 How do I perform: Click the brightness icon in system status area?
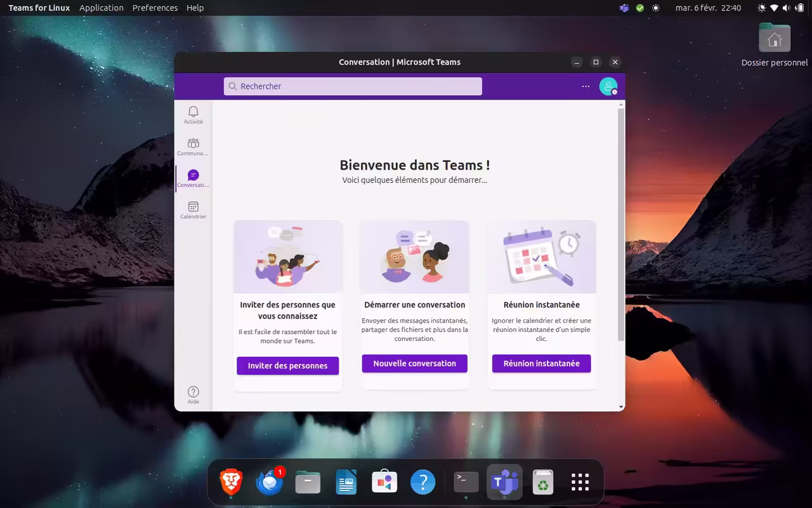coord(762,8)
